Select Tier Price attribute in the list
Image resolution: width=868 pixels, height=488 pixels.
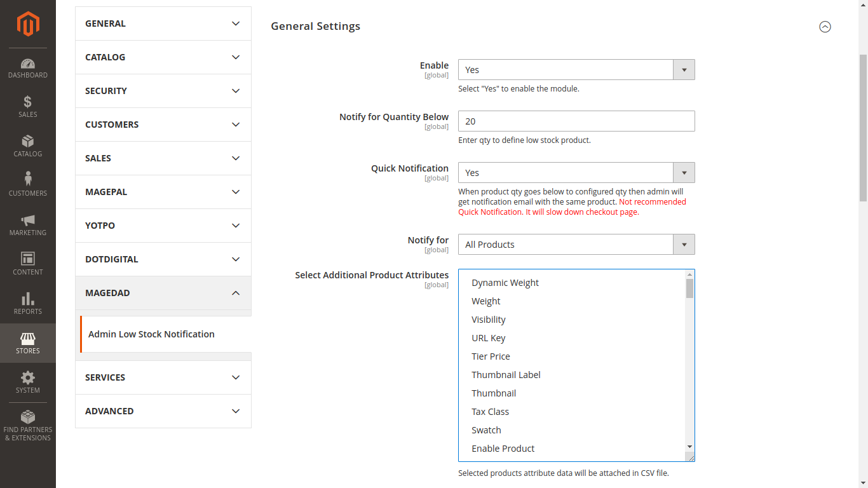(x=572, y=356)
